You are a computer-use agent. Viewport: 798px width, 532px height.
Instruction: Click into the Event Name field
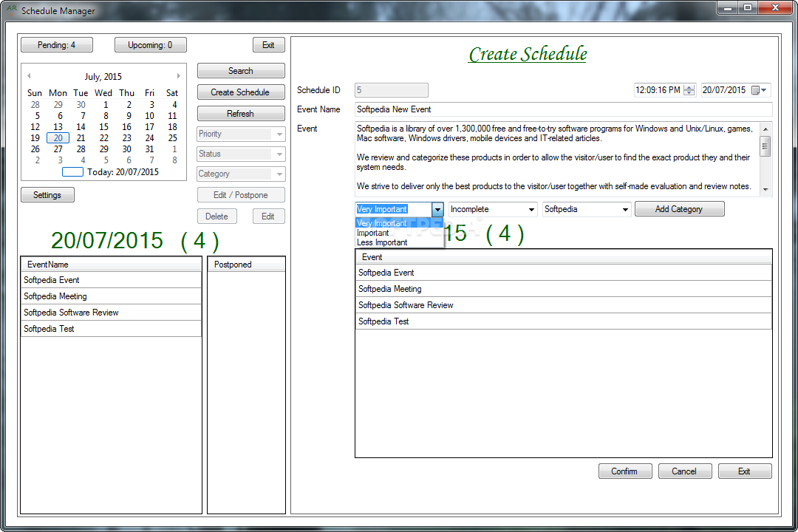coord(563,109)
